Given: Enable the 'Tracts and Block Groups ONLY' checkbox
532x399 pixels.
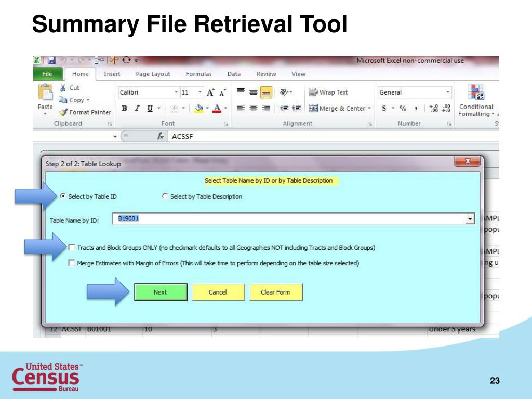Looking at the screenshot, I should click(x=71, y=248).
